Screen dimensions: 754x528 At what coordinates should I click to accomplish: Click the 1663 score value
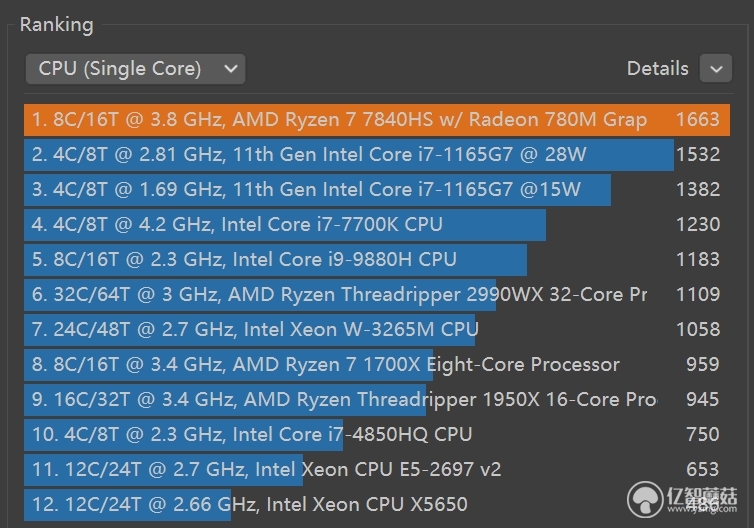698,119
